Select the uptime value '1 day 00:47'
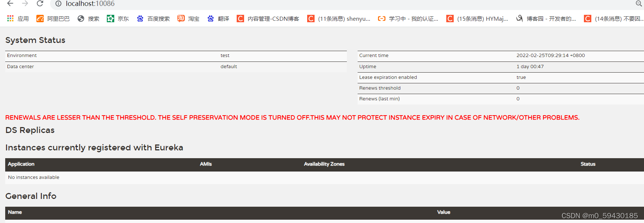This screenshot has height=223, width=644. (x=530, y=67)
